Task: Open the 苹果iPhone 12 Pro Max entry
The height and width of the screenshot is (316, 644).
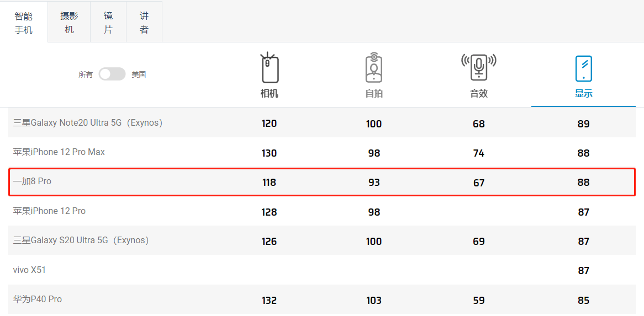Action: [59, 152]
